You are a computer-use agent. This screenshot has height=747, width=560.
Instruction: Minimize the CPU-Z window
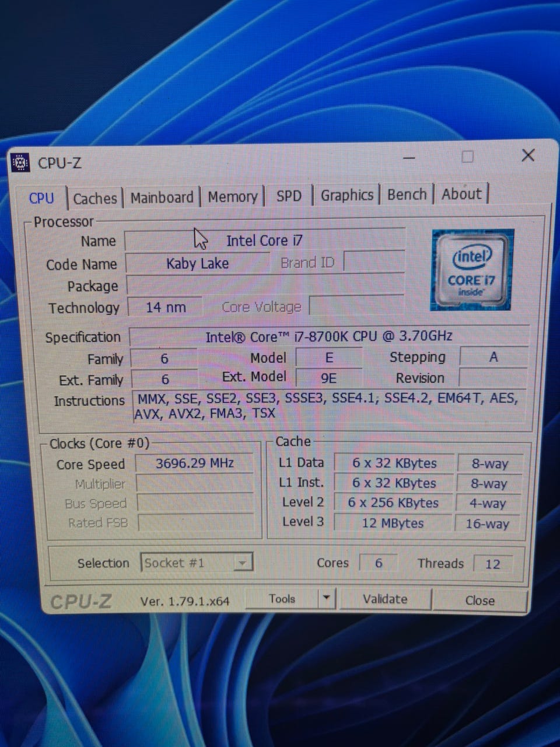409,158
